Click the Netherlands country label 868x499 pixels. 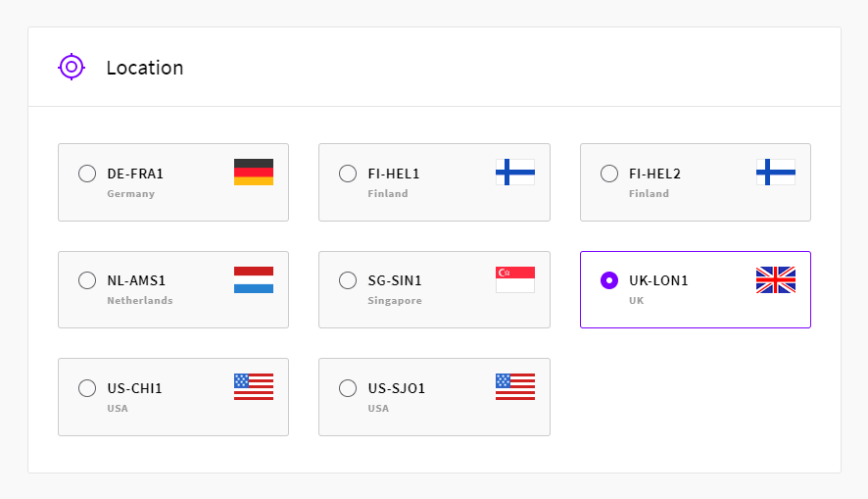coord(140,301)
